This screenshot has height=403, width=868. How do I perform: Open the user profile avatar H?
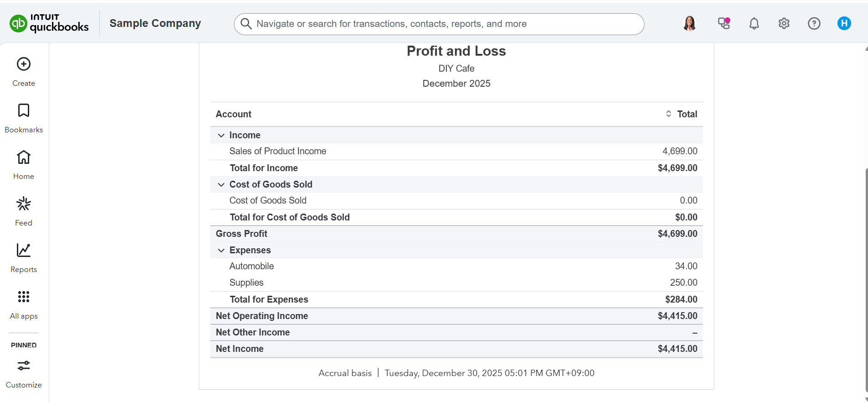(x=844, y=24)
